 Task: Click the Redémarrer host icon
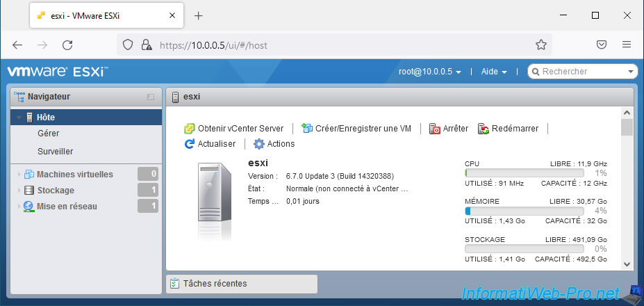[x=484, y=129]
